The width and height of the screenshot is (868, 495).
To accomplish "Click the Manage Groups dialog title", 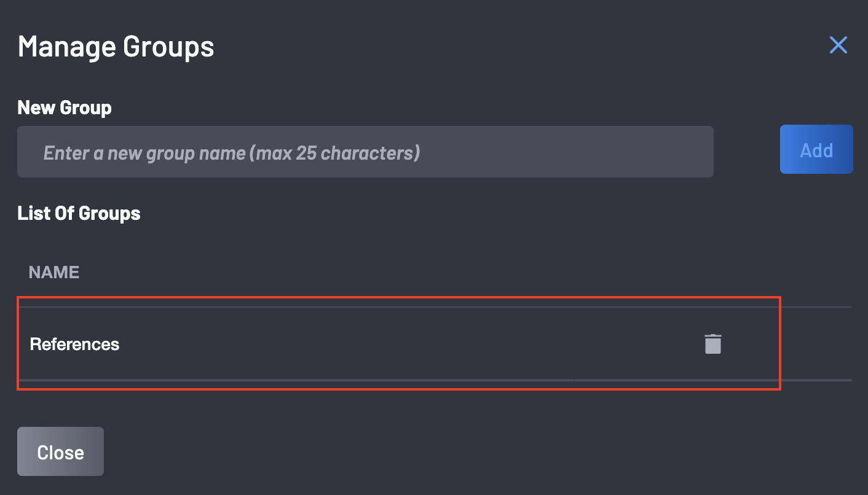I will (x=116, y=47).
